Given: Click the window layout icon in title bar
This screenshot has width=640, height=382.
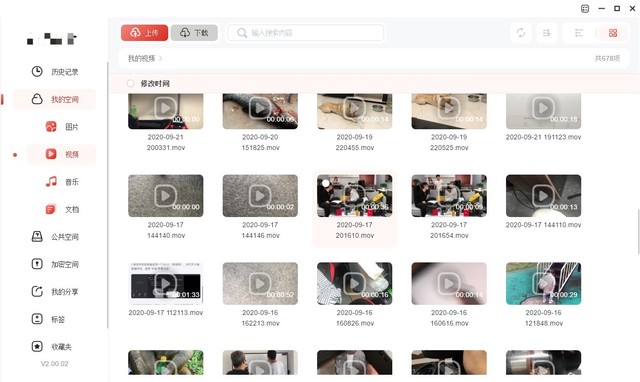Looking at the screenshot, I should (x=585, y=9).
